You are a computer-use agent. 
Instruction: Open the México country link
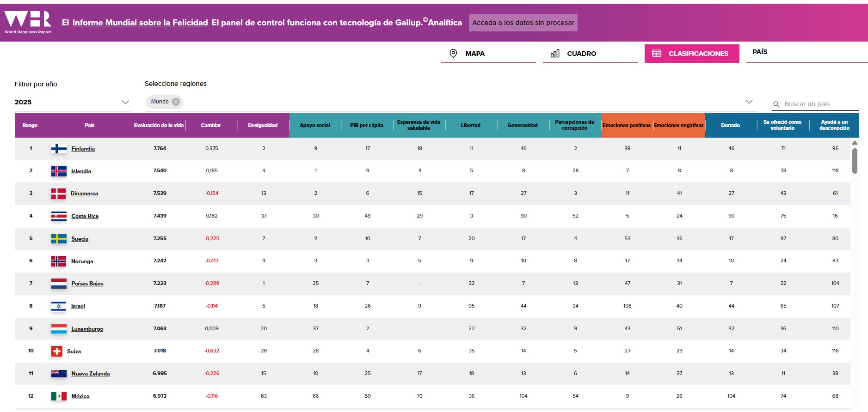coord(80,396)
